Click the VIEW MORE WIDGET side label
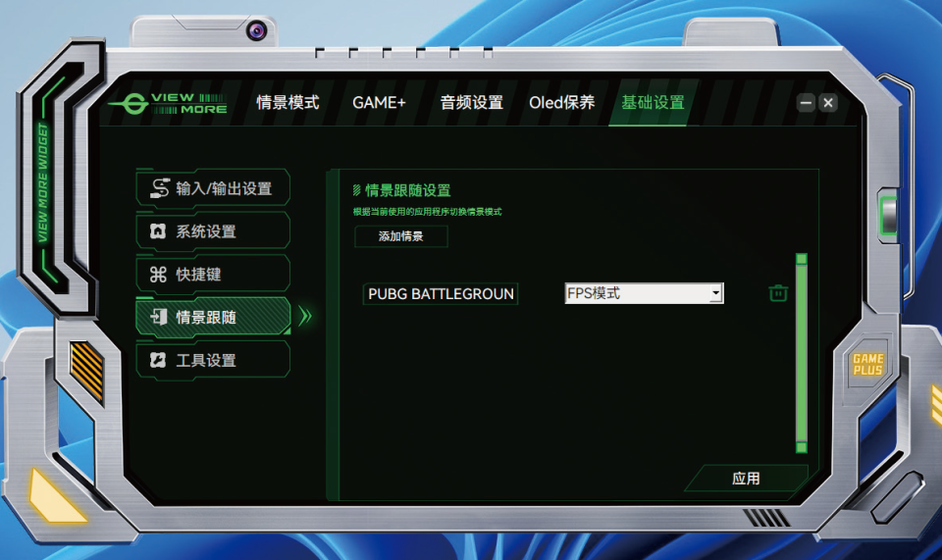 42,182
